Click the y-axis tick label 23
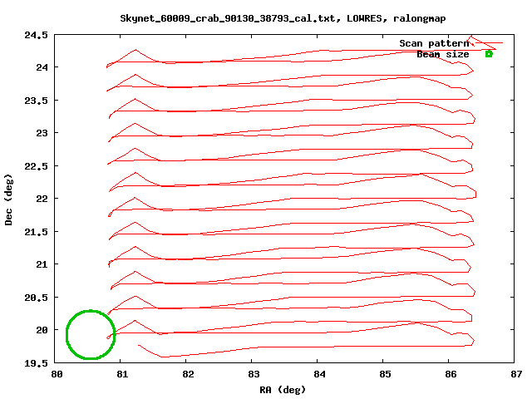Viewport: 532px width, 399px height. 42,133
